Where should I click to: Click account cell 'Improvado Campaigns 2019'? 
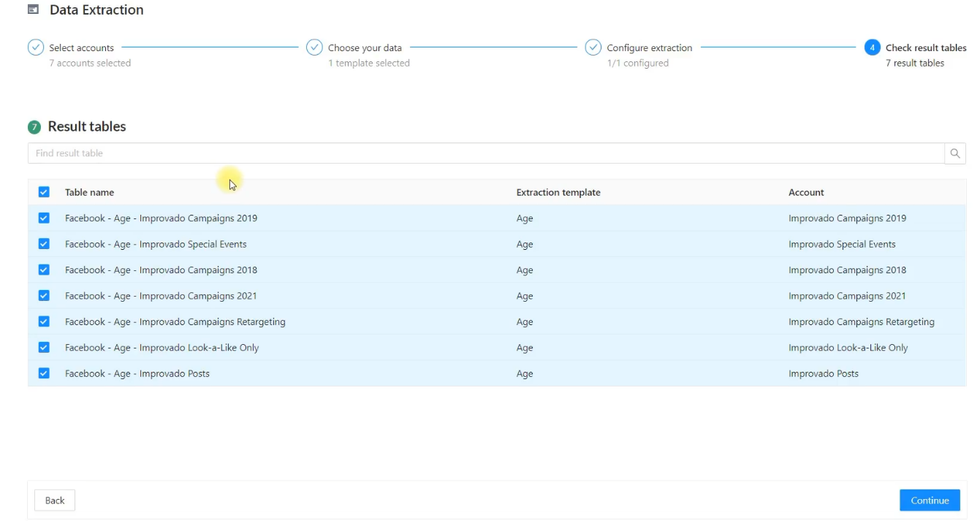tap(847, 218)
